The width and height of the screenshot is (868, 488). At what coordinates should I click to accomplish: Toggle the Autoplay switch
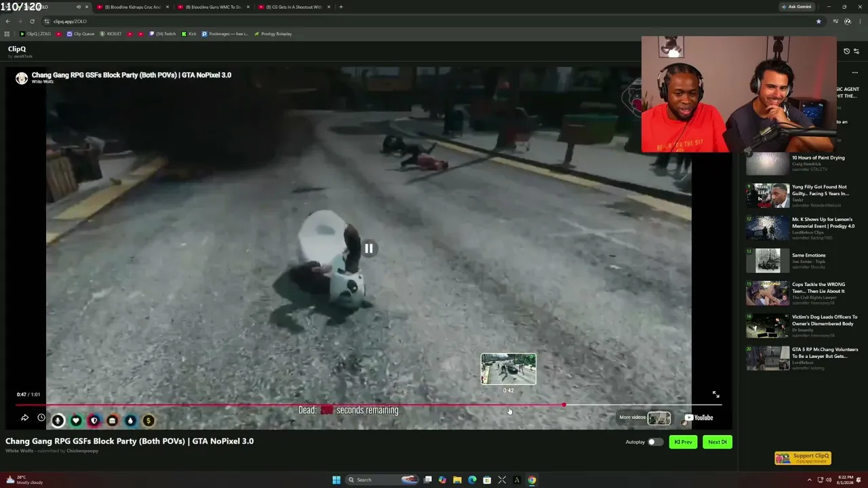(654, 442)
